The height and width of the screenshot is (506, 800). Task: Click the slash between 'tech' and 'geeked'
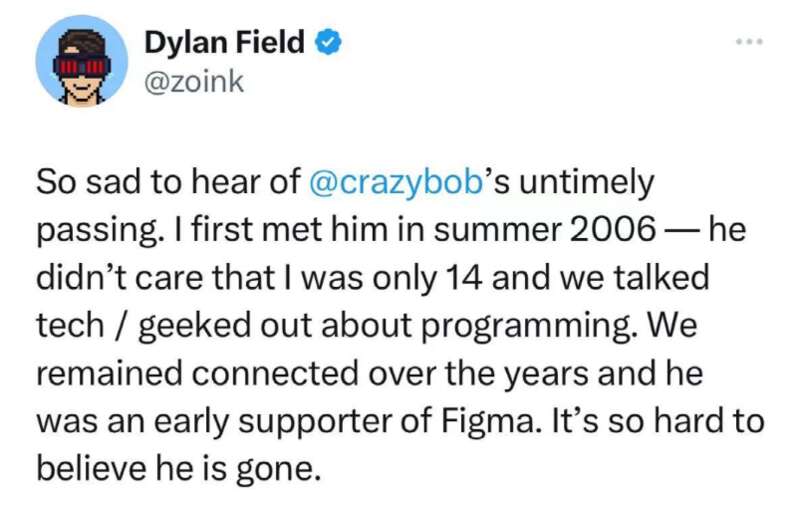click(121, 326)
